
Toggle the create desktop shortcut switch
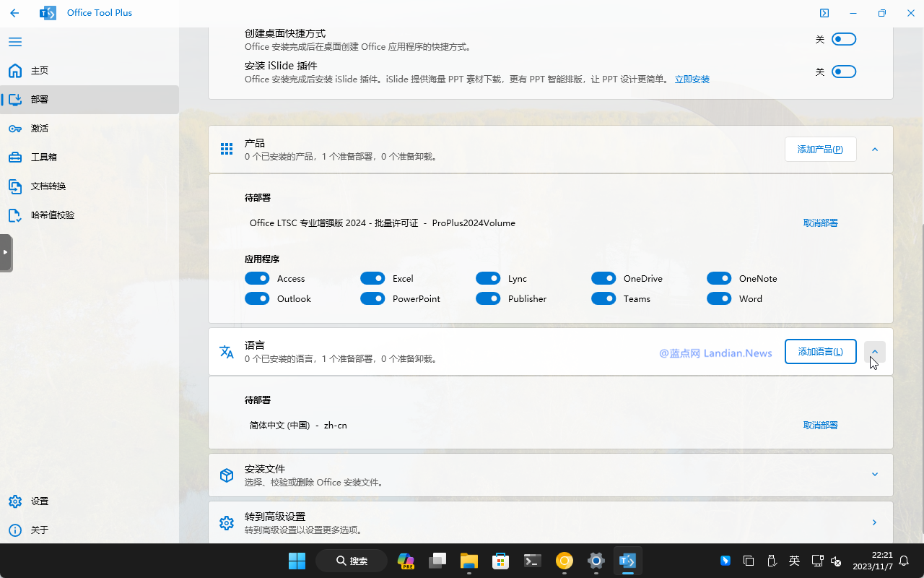point(843,39)
